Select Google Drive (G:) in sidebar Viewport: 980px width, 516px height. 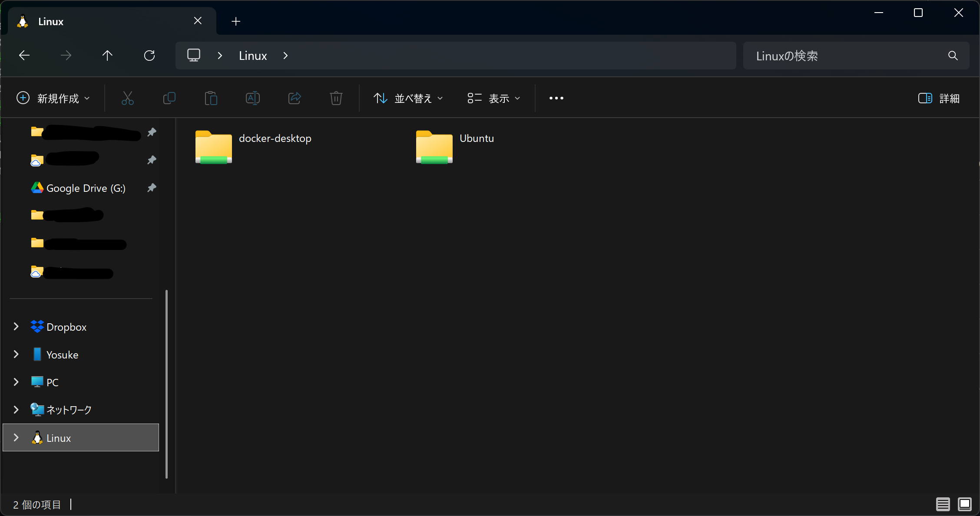[x=86, y=188]
